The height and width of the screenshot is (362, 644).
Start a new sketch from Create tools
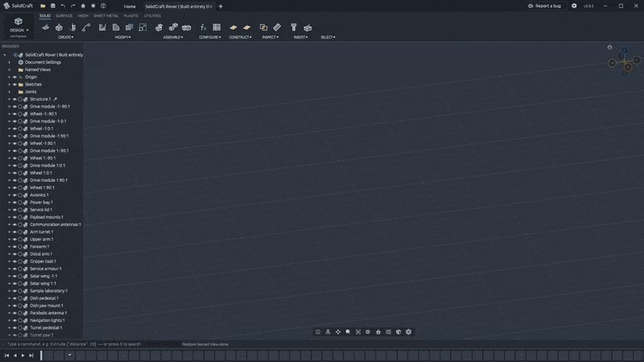[x=46, y=27]
